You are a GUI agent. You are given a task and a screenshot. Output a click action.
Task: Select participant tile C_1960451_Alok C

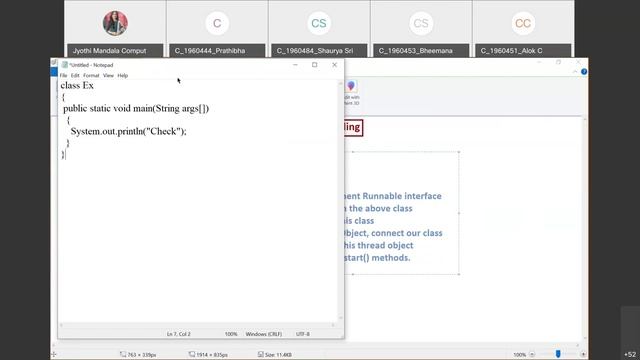(x=523, y=29)
